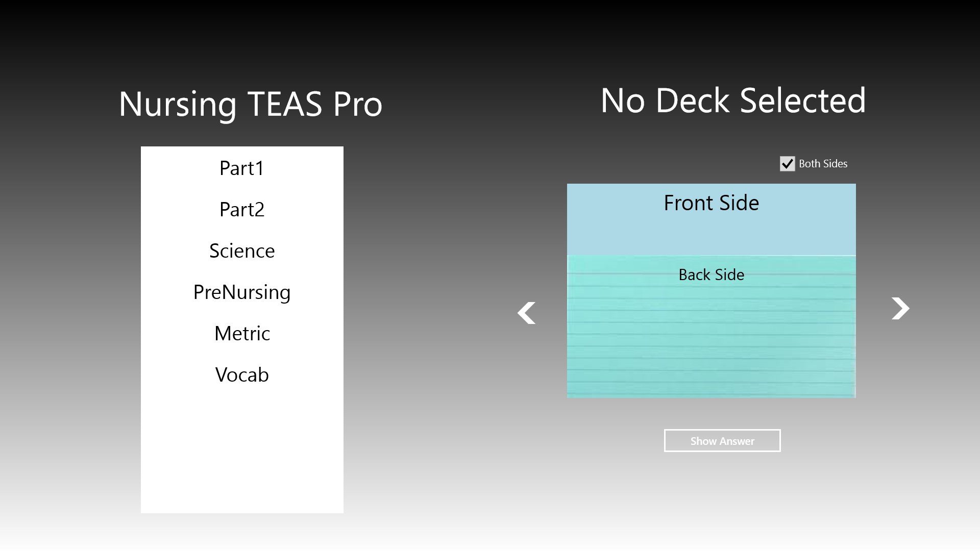980x551 pixels.
Task: Go to the previous flashcard arrow
Action: (x=526, y=313)
